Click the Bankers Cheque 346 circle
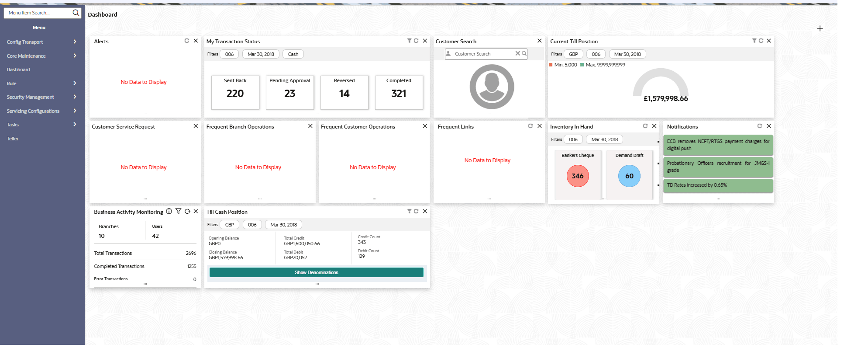 pyautogui.click(x=578, y=176)
